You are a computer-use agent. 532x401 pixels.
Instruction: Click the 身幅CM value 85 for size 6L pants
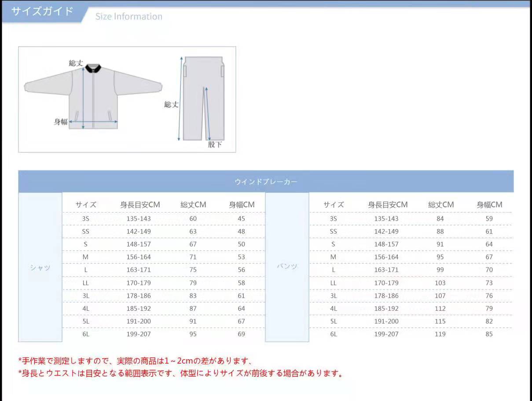click(490, 334)
